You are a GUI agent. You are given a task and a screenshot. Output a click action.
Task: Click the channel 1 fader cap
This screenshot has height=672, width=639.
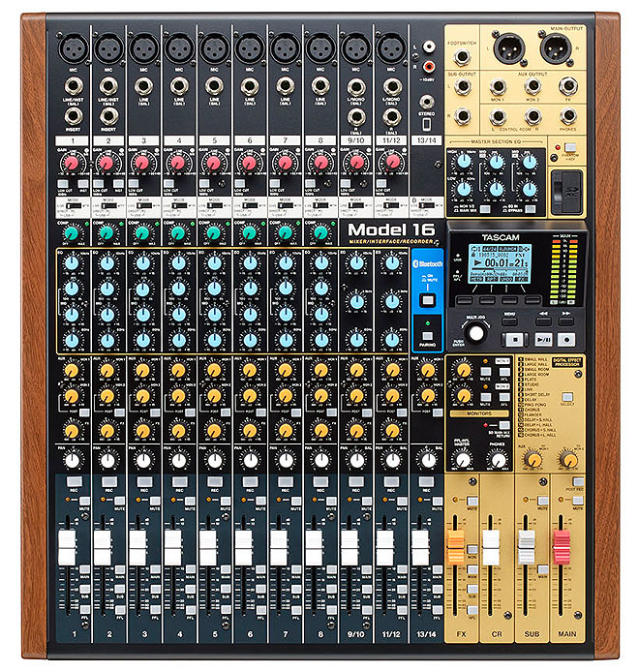(67, 547)
